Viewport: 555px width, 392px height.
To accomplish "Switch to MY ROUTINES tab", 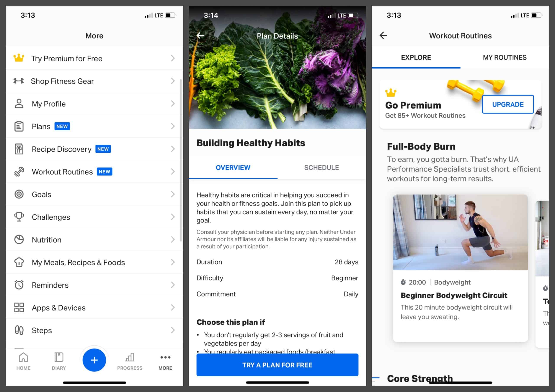I will (x=504, y=57).
